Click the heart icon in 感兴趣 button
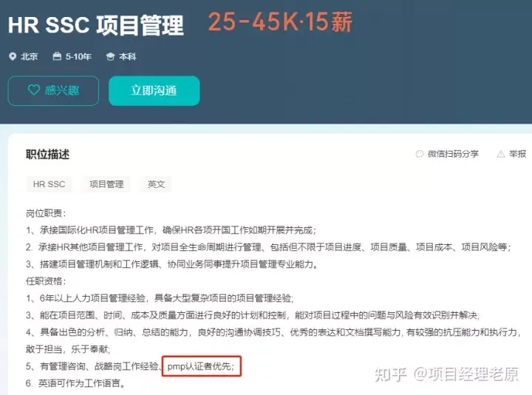 point(33,90)
